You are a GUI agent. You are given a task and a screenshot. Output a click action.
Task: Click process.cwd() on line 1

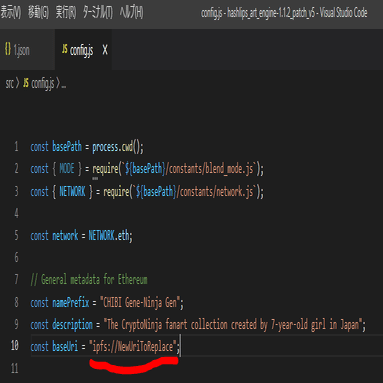117,147
